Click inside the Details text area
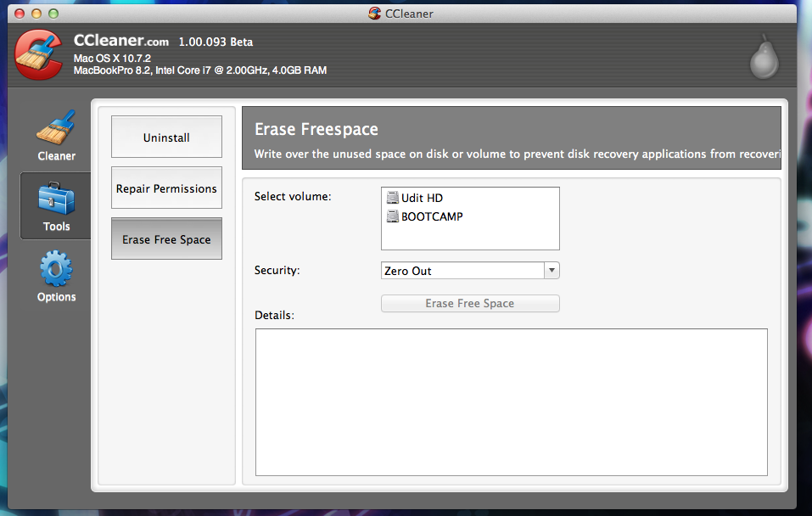This screenshot has height=516, width=812. (x=511, y=402)
